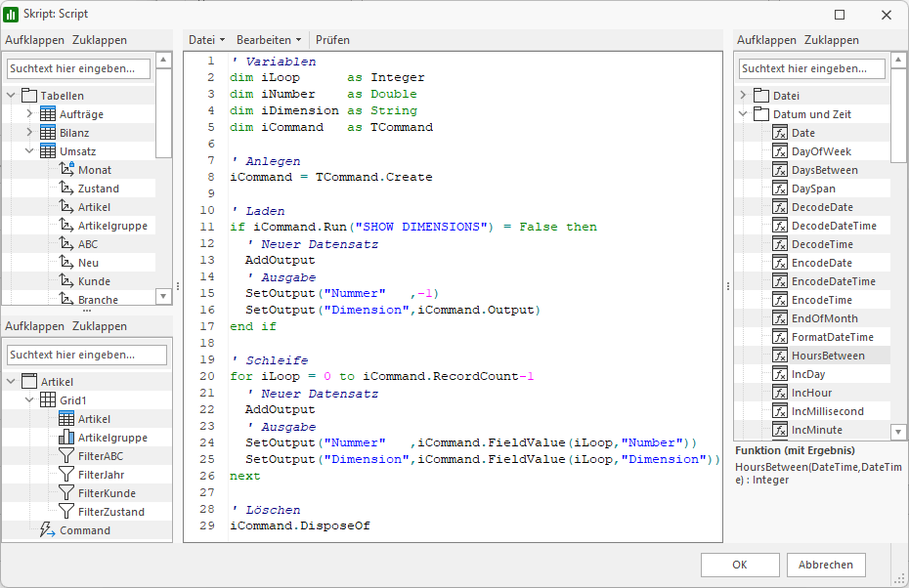Click the search field above Tabellen tree
909x588 pixels.
(x=78, y=68)
